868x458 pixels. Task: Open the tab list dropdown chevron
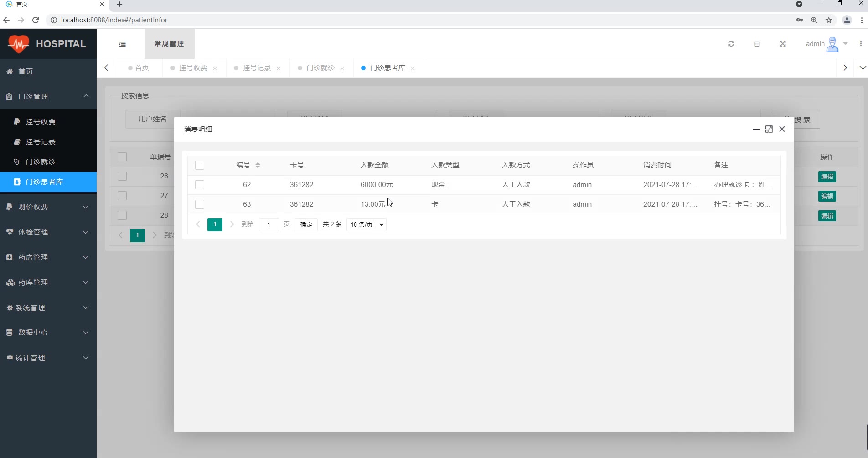tap(863, 68)
